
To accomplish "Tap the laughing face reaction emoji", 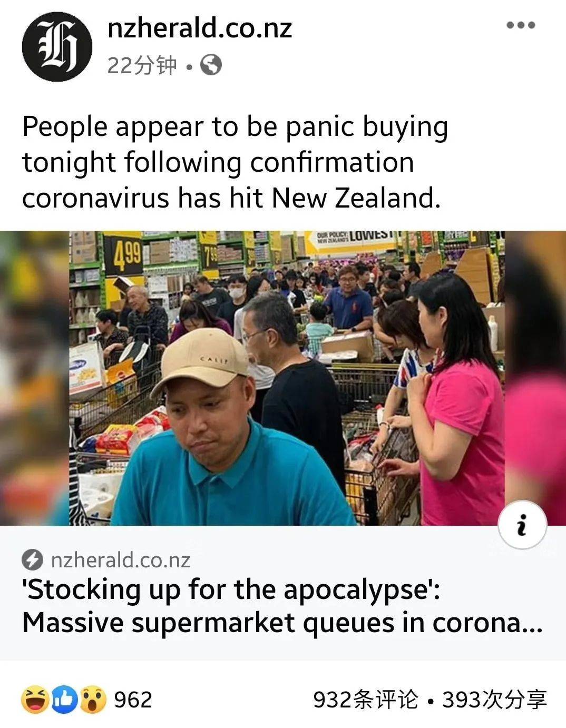I will point(35,700).
